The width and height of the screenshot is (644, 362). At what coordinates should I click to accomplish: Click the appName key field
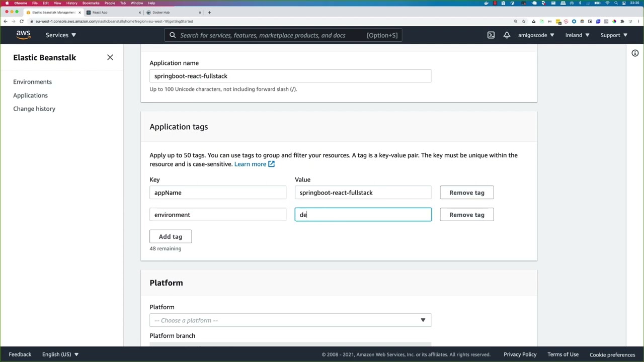(x=218, y=193)
